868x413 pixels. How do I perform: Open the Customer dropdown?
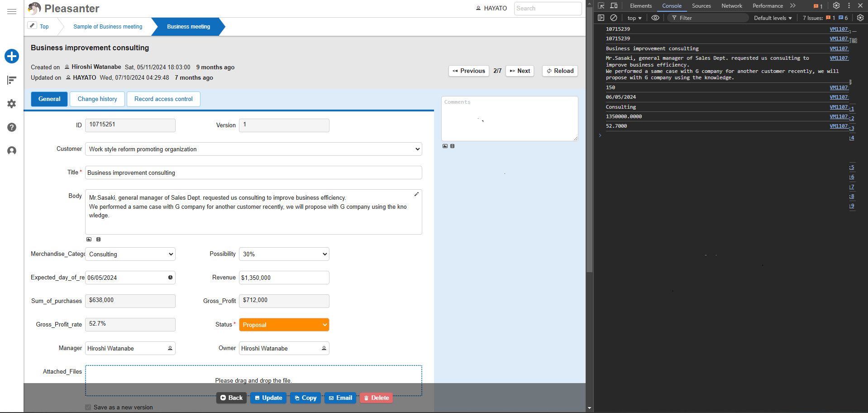pyautogui.click(x=253, y=149)
